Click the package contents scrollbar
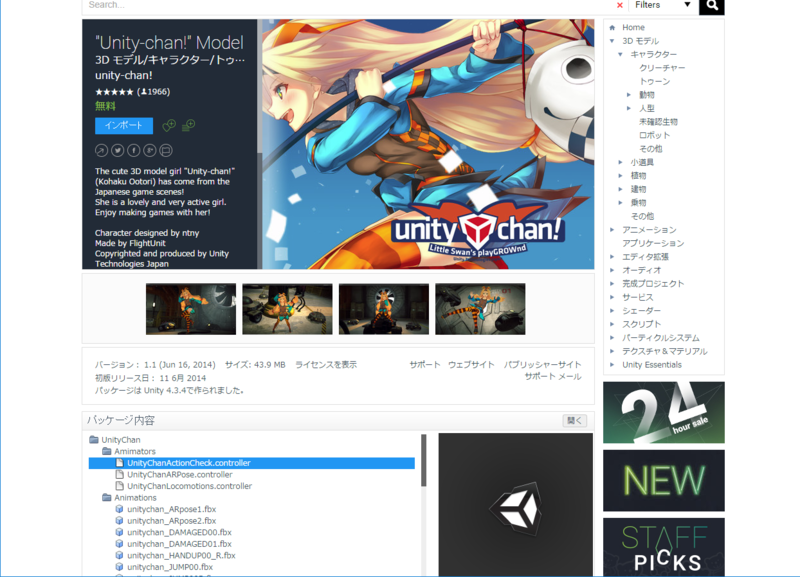Image resolution: width=800 pixels, height=577 pixels. (423, 460)
